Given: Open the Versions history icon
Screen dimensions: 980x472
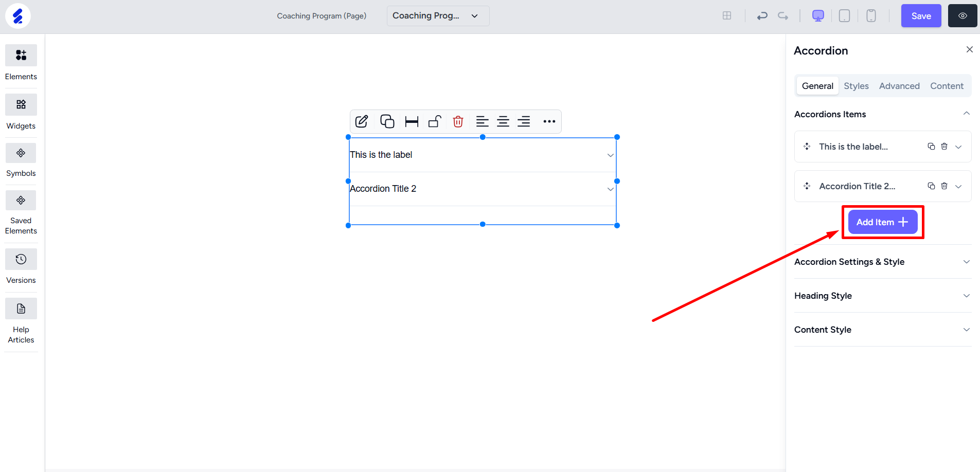Looking at the screenshot, I should coord(21,259).
